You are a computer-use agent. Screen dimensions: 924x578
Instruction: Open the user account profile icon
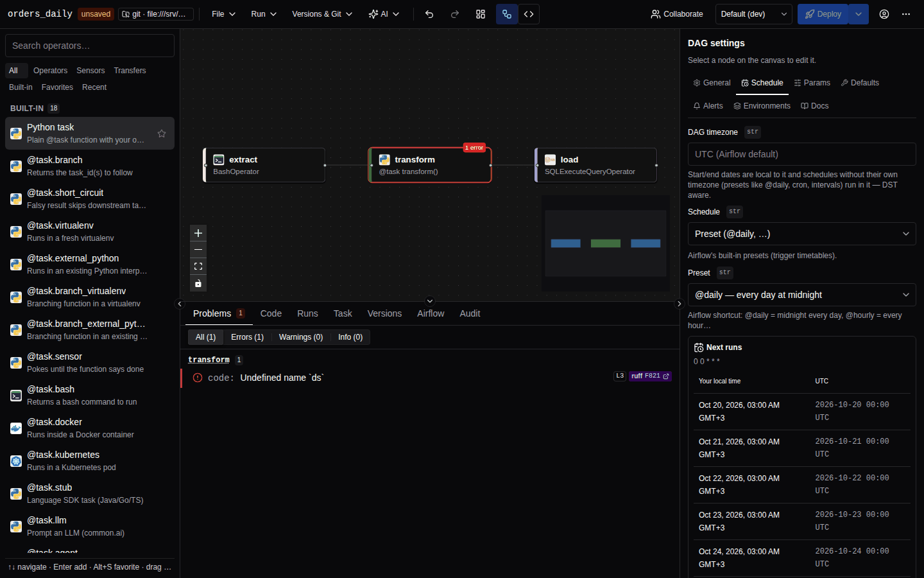click(x=884, y=14)
